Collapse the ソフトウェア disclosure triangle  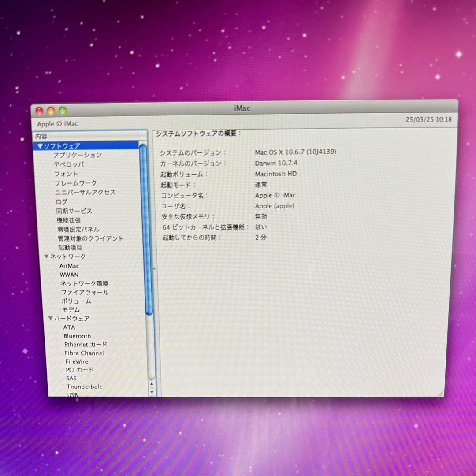pyautogui.click(x=40, y=146)
